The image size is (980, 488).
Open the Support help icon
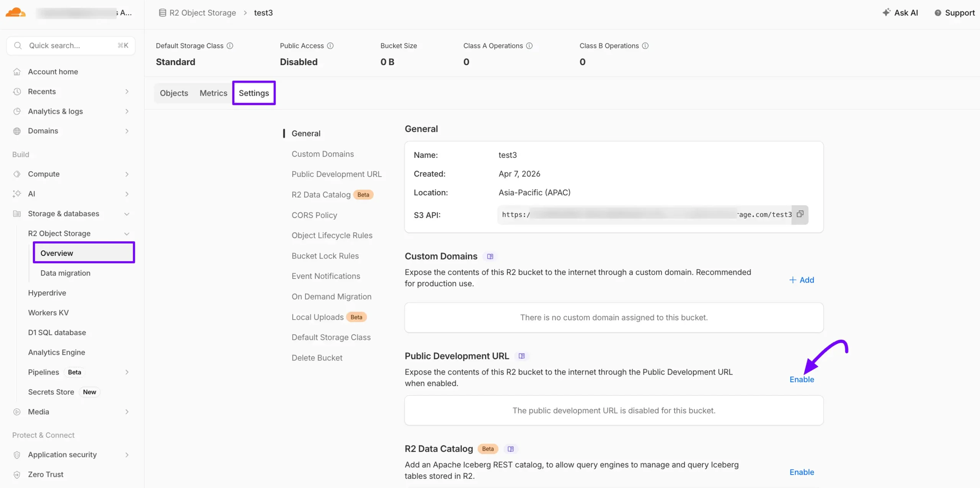[x=938, y=12]
